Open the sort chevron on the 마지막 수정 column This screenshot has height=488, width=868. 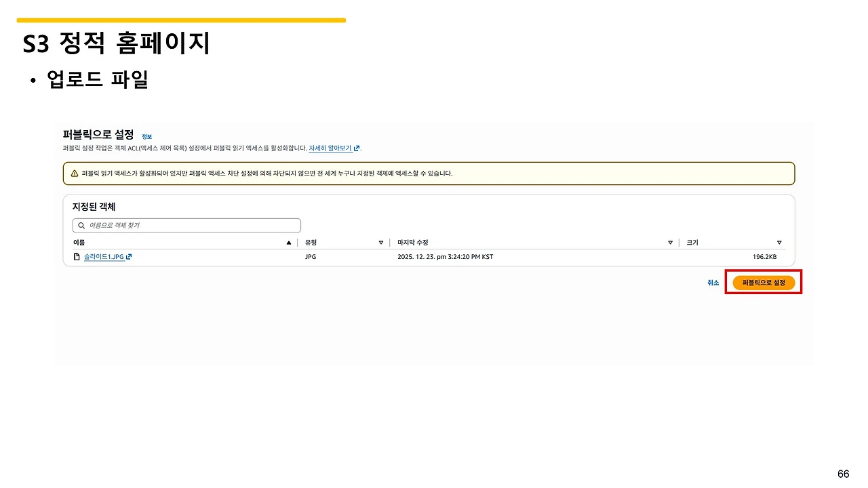(x=670, y=242)
